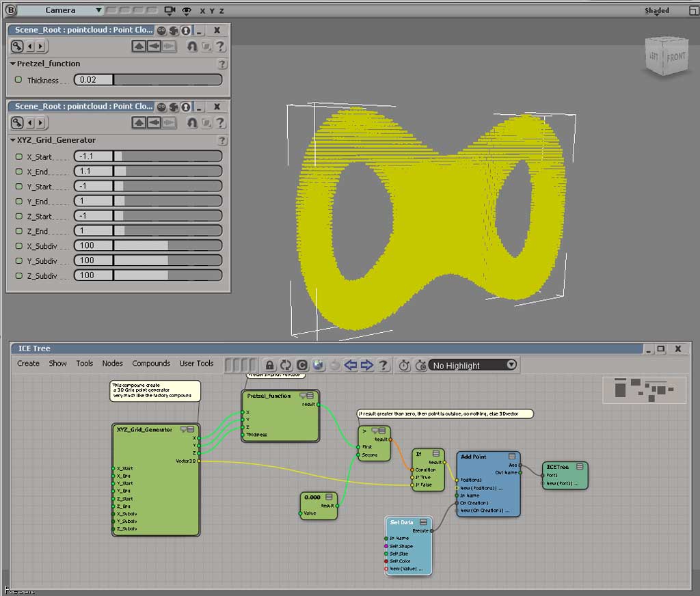Viewport: 700px width, 596px height.
Task: Click the camera icon in viewport header
Action: point(169,11)
